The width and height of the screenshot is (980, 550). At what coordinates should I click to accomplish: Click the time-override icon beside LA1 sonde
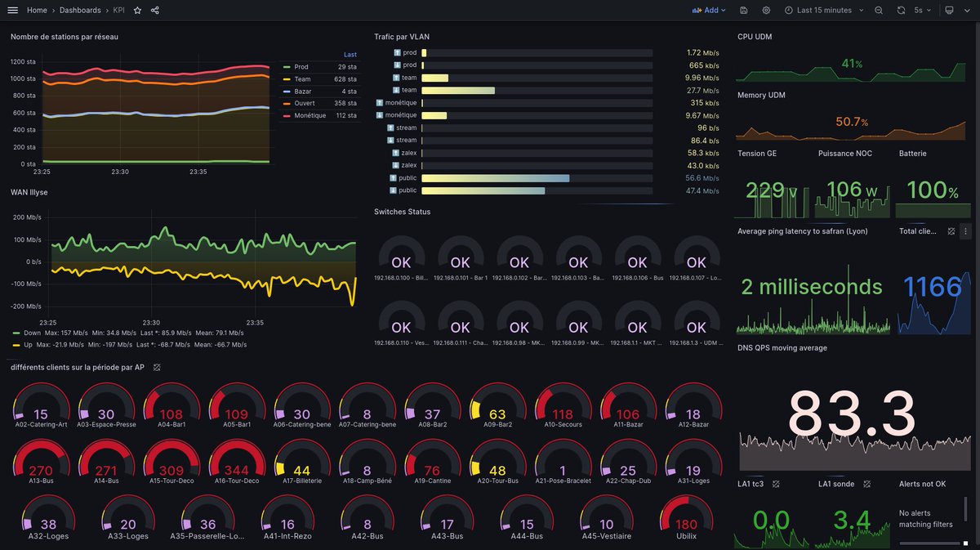click(x=866, y=484)
